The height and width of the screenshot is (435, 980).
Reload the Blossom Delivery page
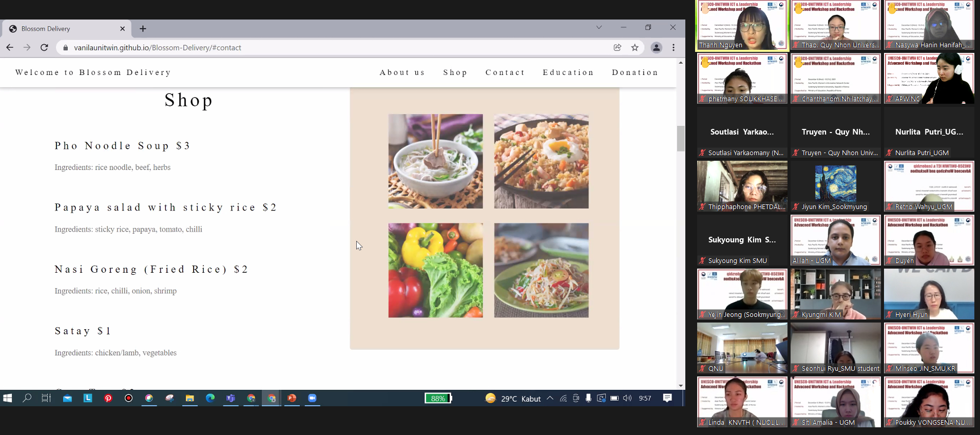coord(44,47)
